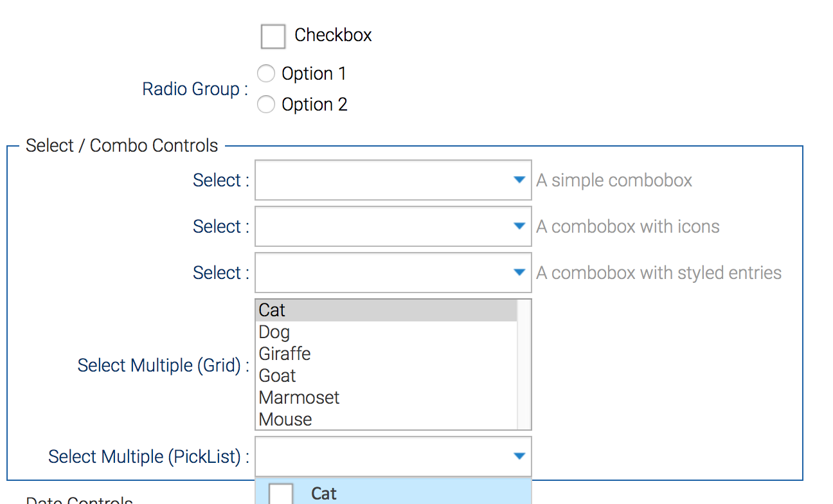Viewport: 833px width, 504px height.
Task: Click the grid list vertical scrollbar
Action: click(x=524, y=364)
